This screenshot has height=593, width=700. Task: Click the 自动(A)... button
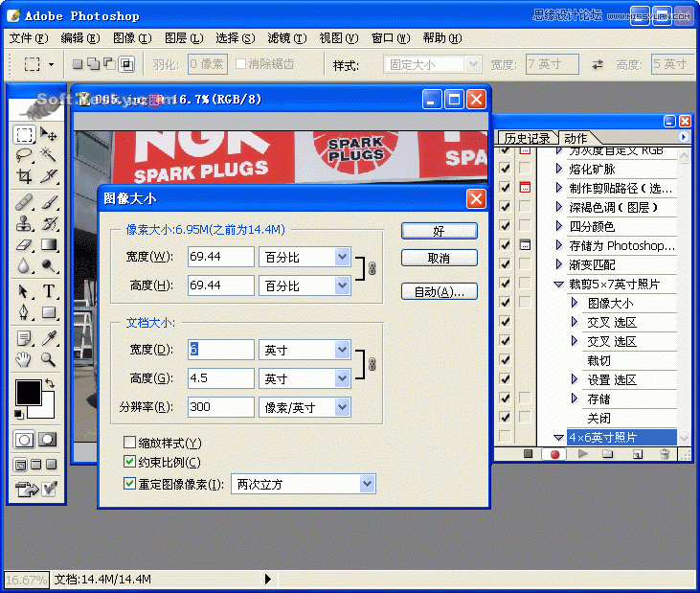click(x=440, y=291)
